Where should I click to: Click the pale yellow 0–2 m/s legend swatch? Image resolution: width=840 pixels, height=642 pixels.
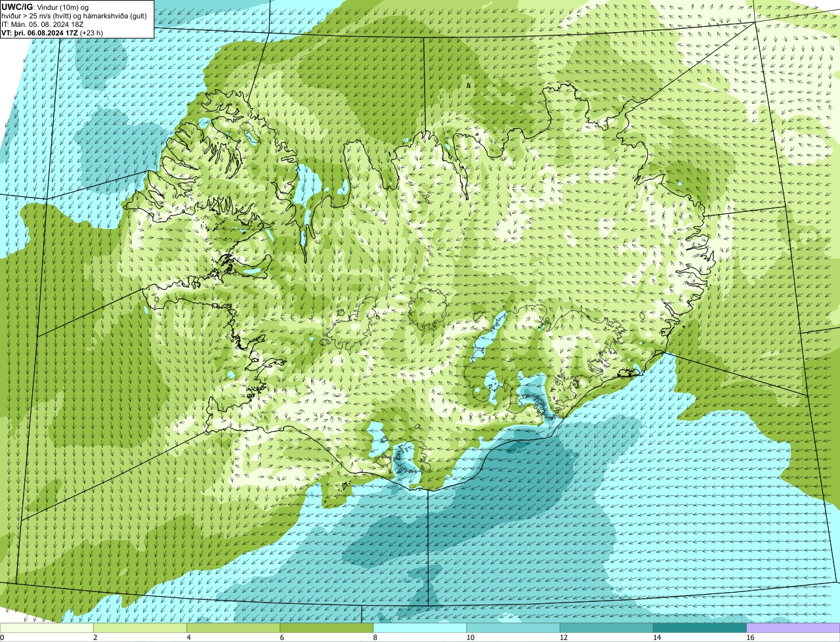(47, 628)
